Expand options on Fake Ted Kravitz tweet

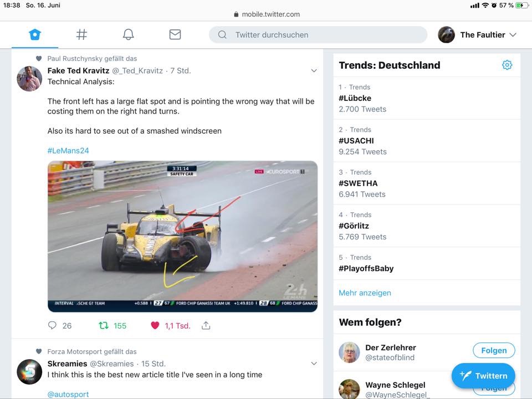point(314,70)
